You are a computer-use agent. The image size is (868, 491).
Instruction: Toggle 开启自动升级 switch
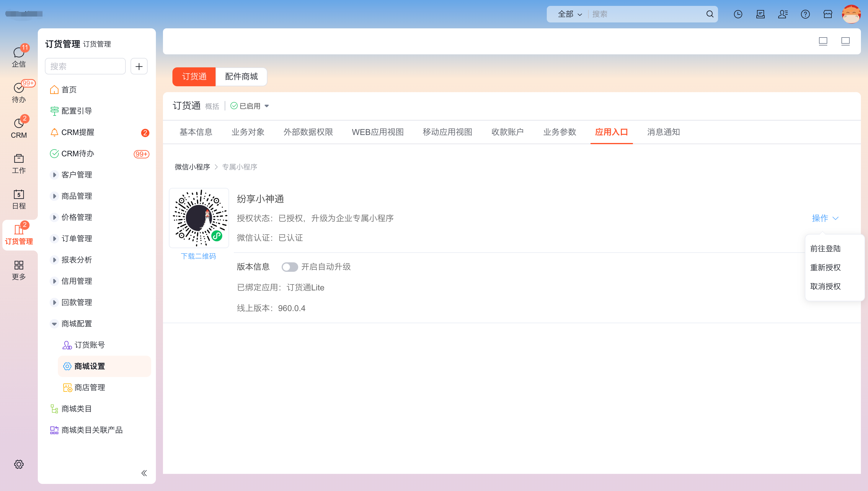(290, 267)
